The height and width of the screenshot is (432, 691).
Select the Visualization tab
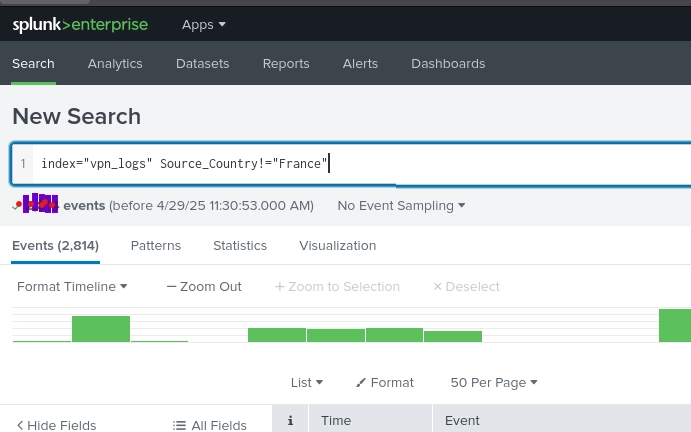tap(338, 246)
